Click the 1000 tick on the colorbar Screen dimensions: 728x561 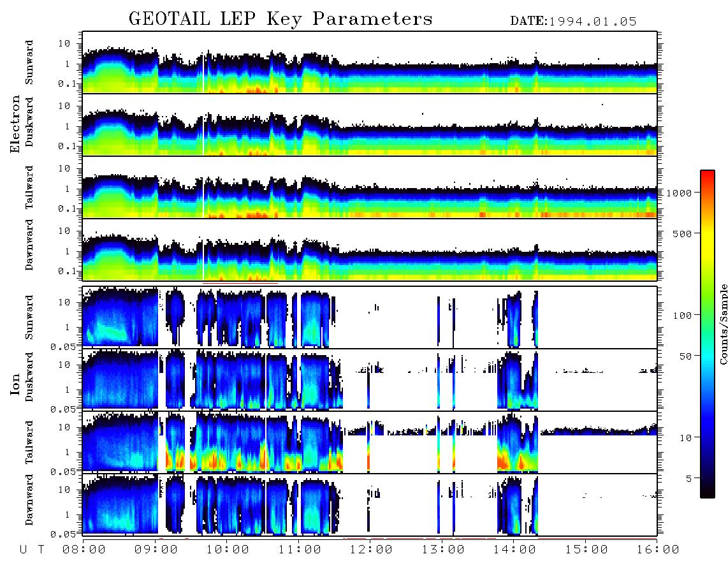click(679, 193)
